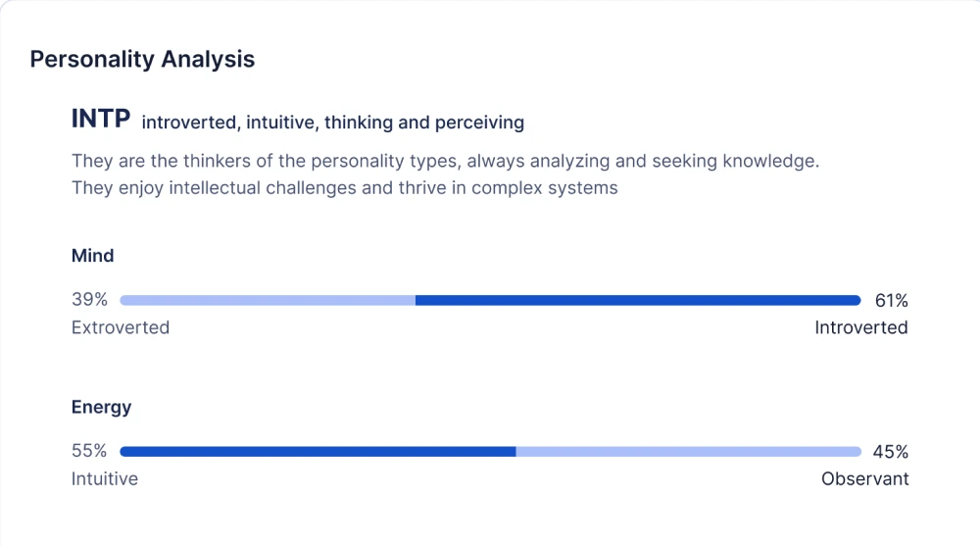The width and height of the screenshot is (980, 546).
Task: Click the dark blue Intuitive bar segment
Action: tap(318, 452)
